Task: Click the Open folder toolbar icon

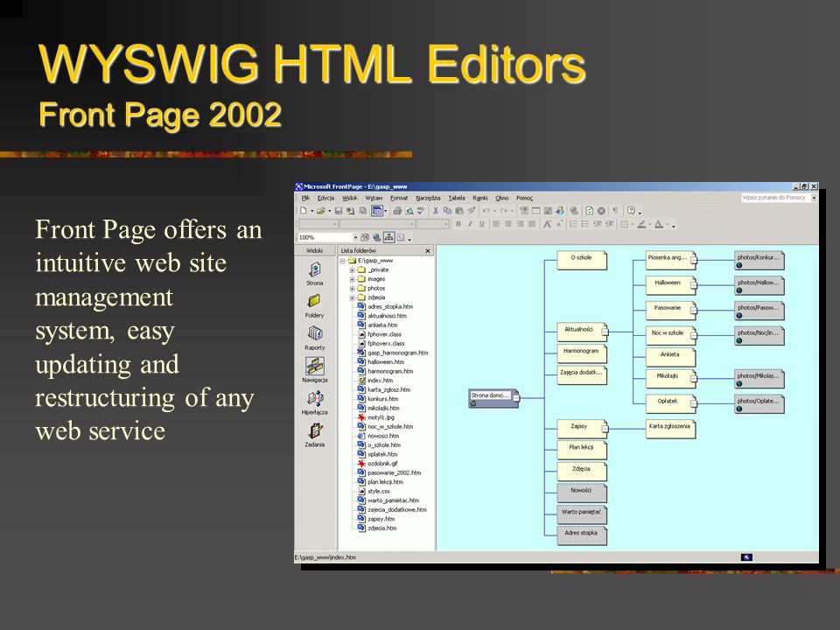Action: click(x=321, y=211)
